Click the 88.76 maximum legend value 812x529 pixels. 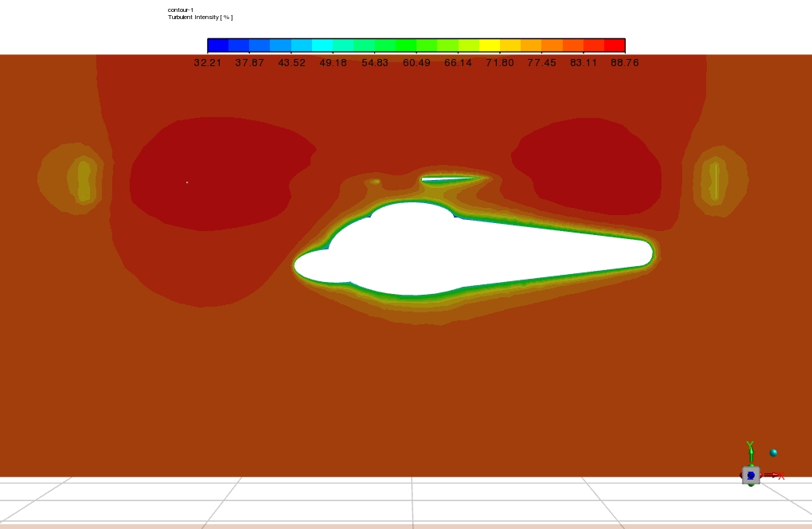pyautogui.click(x=625, y=63)
